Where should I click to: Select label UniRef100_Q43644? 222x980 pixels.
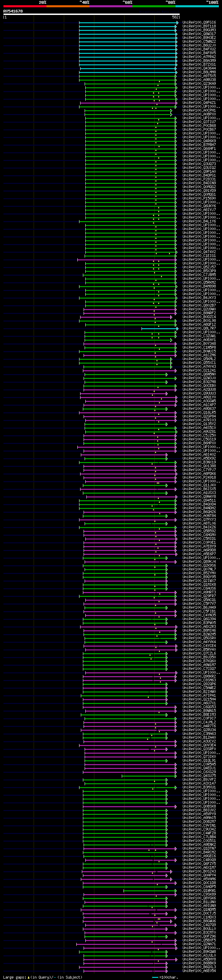point(199,68)
